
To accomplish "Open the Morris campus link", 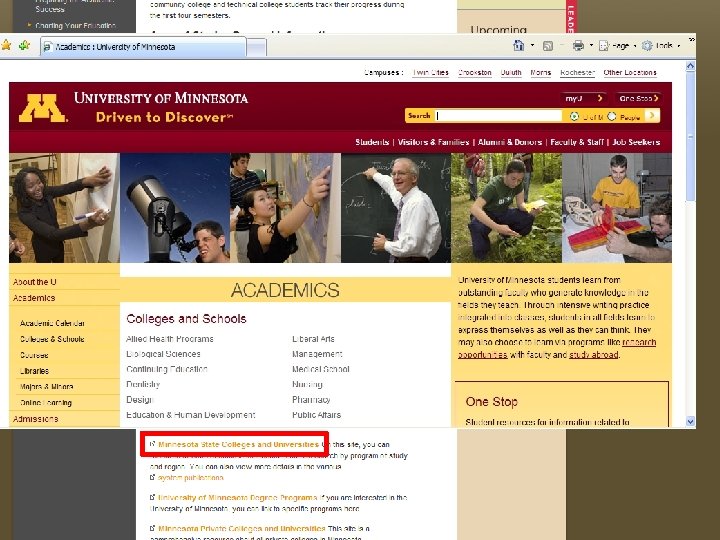I will [x=540, y=73].
